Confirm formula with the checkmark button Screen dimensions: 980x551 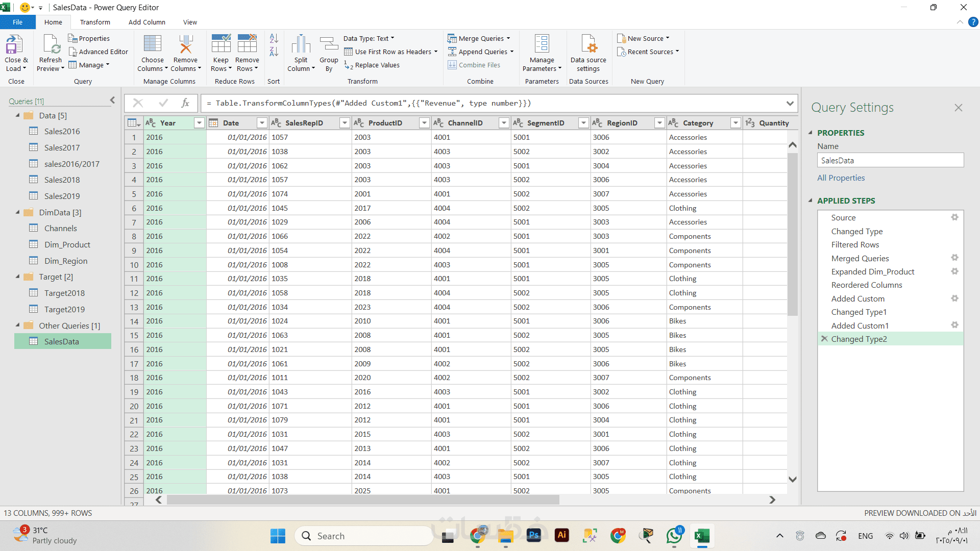[x=163, y=103]
